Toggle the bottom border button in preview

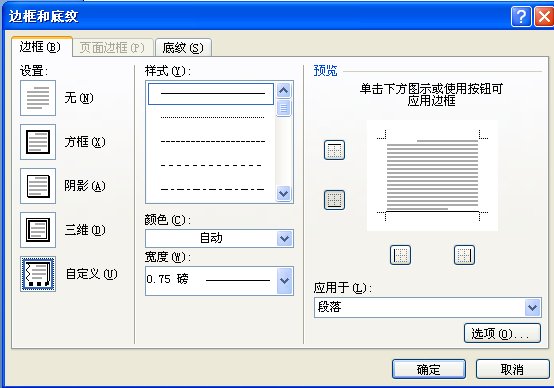point(334,200)
